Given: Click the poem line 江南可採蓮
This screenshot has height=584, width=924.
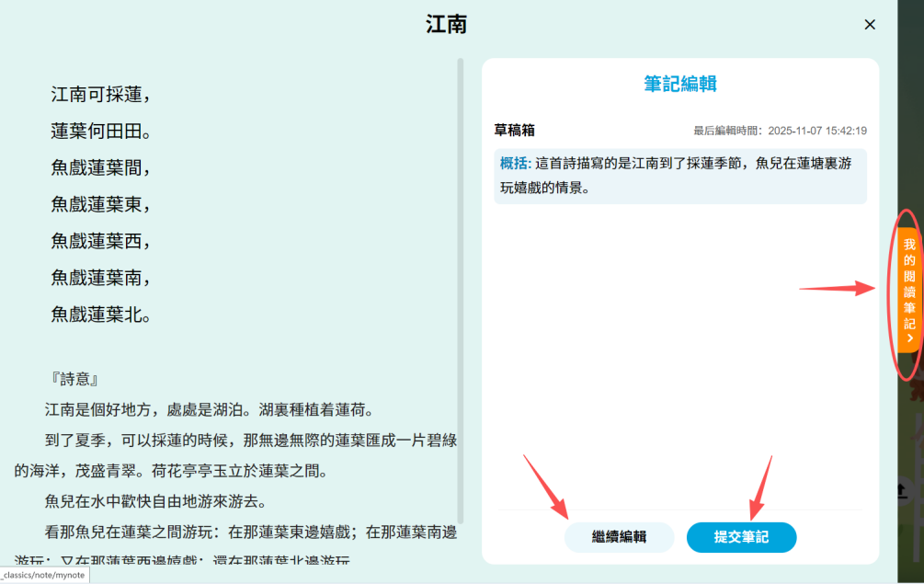Looking at the screenshot, I should coord(99,94).
